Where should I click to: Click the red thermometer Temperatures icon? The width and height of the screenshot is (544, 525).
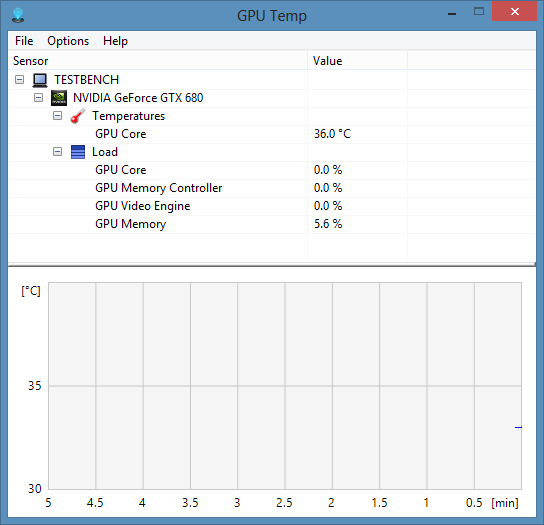pos(78,116)
